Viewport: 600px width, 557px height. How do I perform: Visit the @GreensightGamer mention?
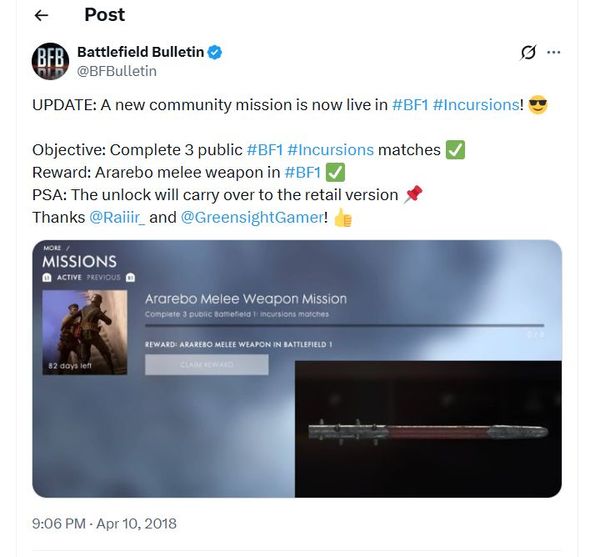(252, 217)
